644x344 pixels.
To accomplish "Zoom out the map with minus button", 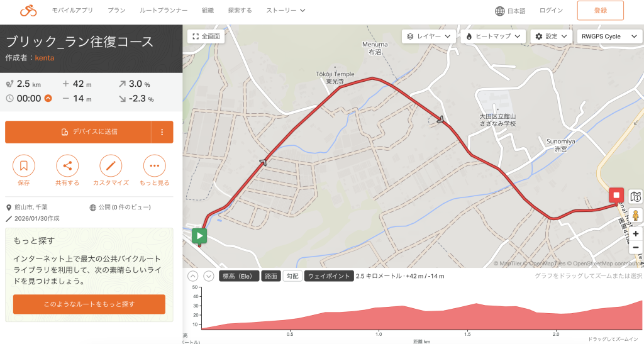I will (x=635, y=247).
